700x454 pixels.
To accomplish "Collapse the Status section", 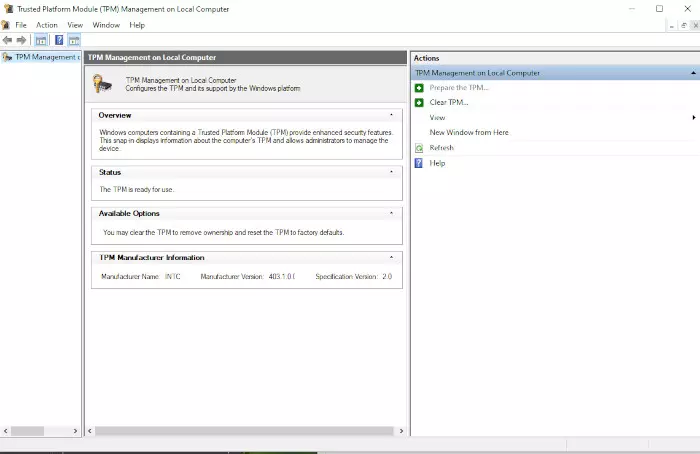I will [392, 172].
